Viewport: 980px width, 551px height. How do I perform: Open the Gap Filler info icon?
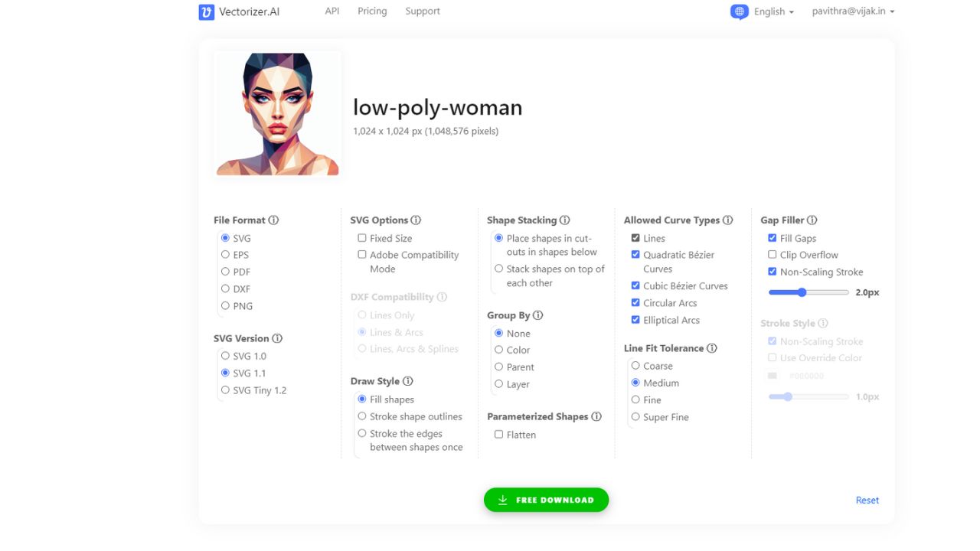coord(812,220)
